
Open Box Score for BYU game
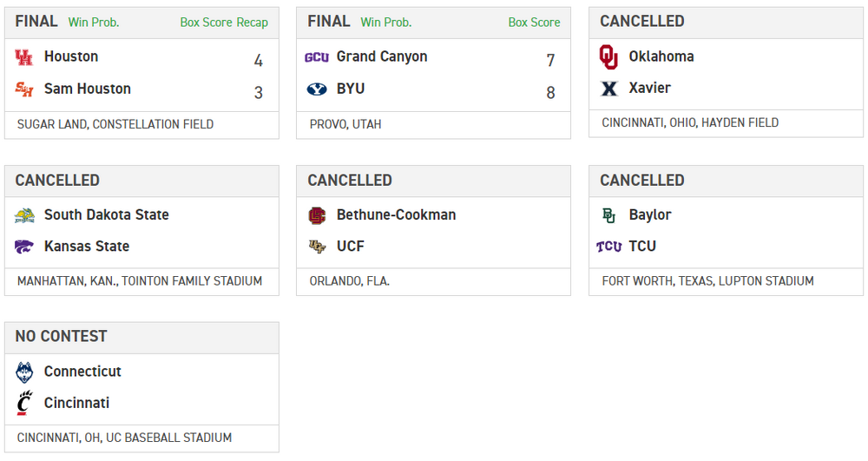click(534, 23)
